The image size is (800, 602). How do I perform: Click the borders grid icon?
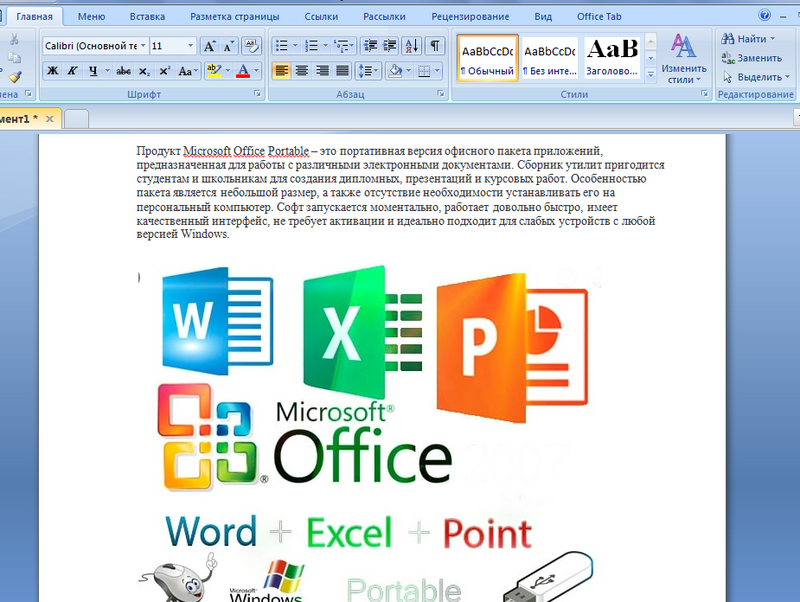coord(424,71)
